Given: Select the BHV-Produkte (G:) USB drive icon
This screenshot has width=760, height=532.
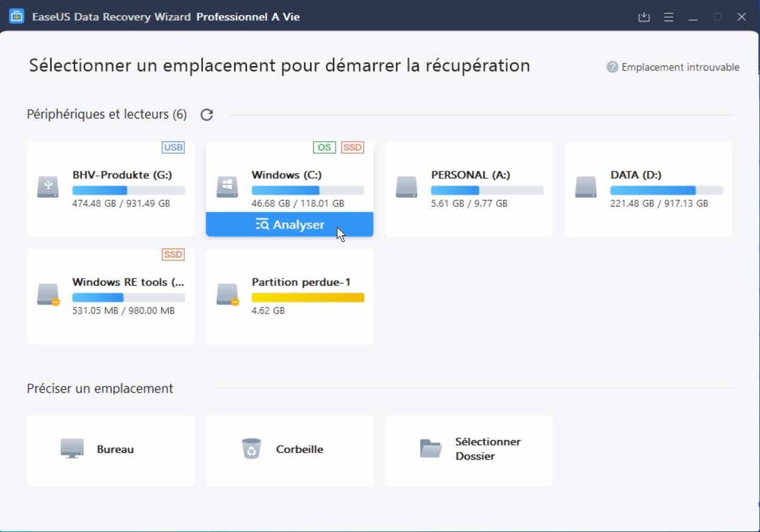Looking at the screenshot, I should [x=48, y=187].
